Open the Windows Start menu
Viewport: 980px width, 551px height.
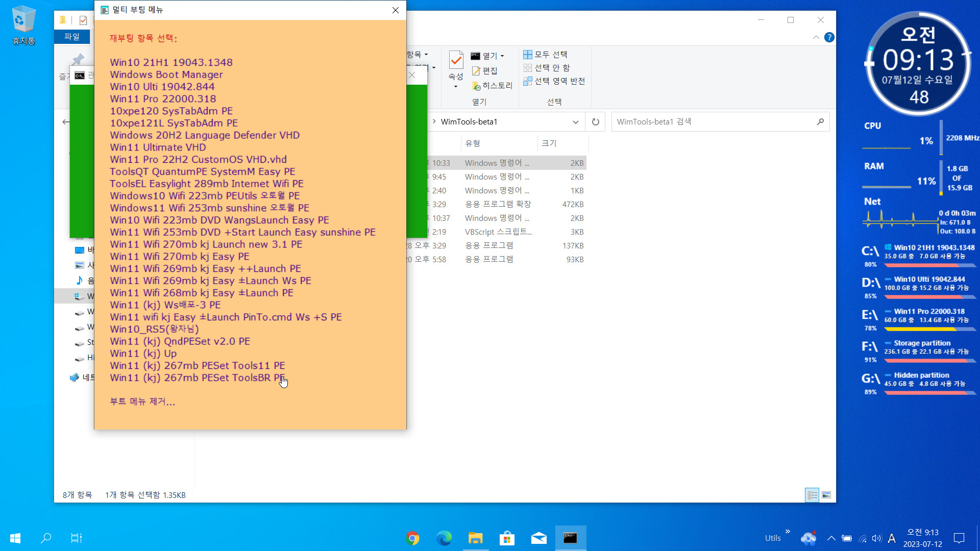(x=15, y=538)
